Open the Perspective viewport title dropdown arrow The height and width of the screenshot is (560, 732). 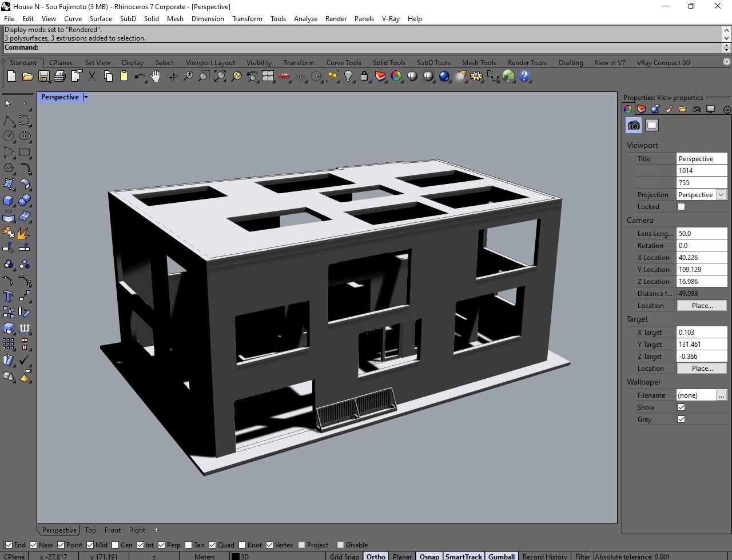pos(86,97)
